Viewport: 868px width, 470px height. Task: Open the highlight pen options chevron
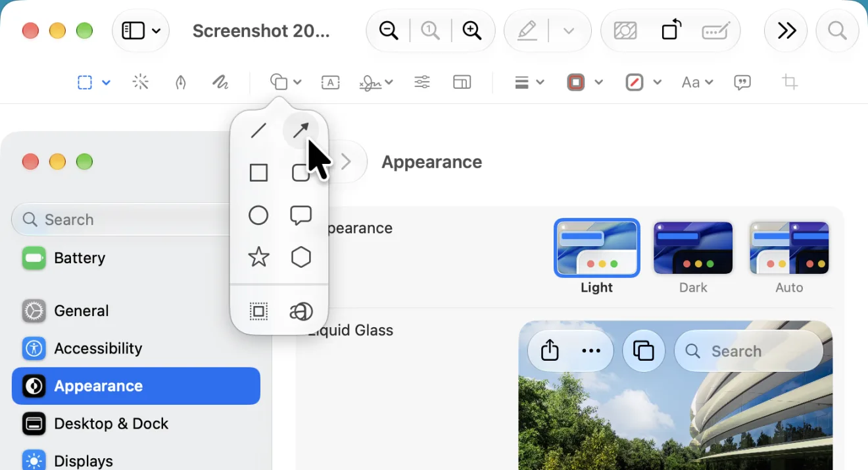point(569,31)
